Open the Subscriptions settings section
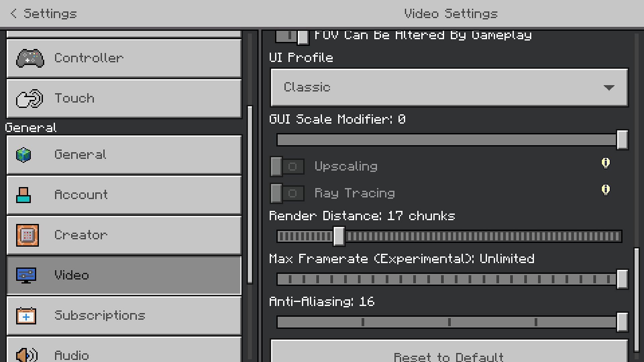 pos(124,315)
